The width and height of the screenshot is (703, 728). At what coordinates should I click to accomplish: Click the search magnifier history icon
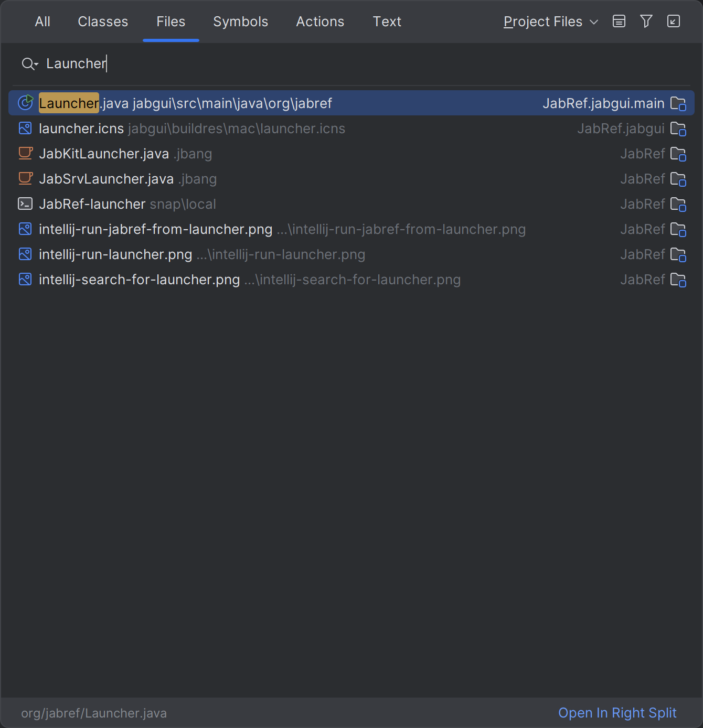pos(30,64)
